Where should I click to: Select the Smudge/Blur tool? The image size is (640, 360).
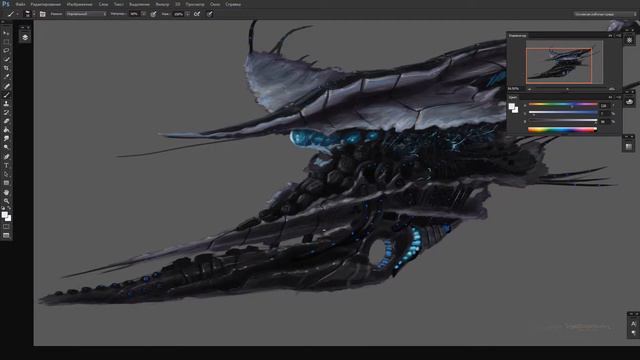[x=6, y=139]
